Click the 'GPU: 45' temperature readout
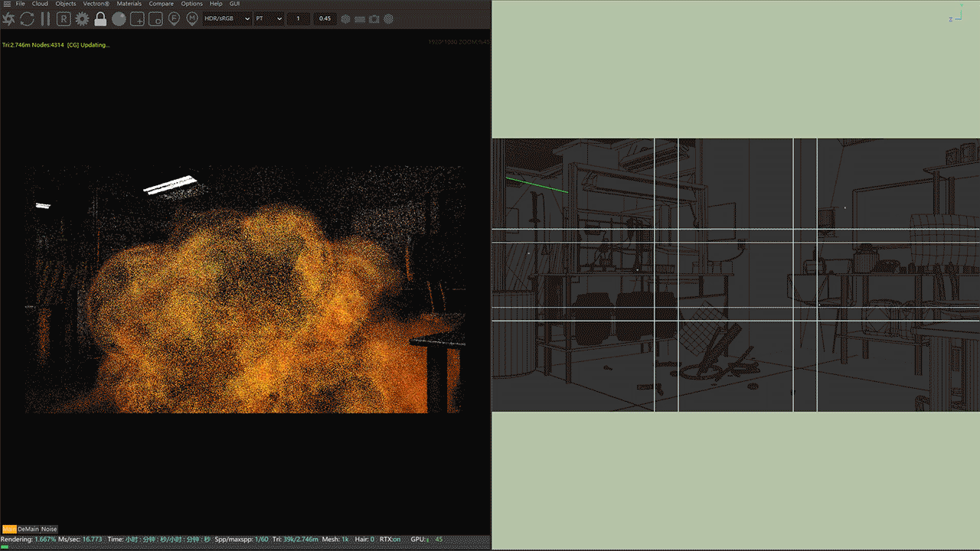Screen dimensions: 980x551 click(x=427, y=540)
